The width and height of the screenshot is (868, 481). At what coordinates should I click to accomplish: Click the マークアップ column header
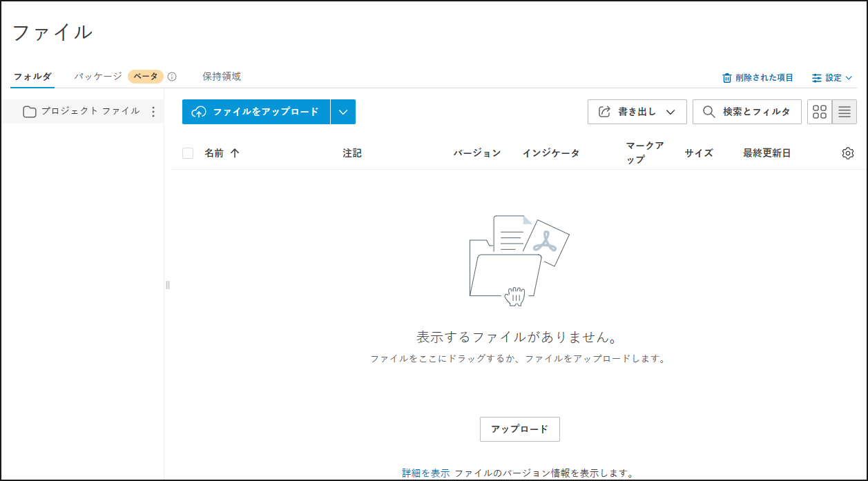645,153
